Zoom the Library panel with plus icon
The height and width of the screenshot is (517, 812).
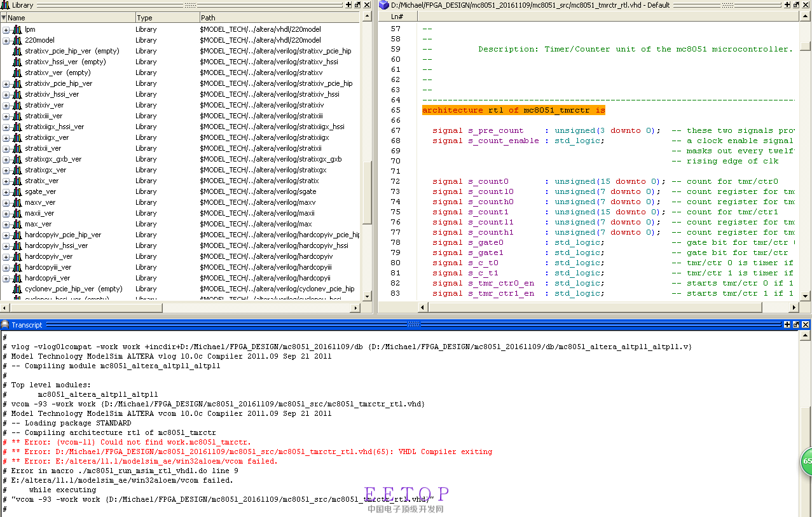[x=348, y=5]
